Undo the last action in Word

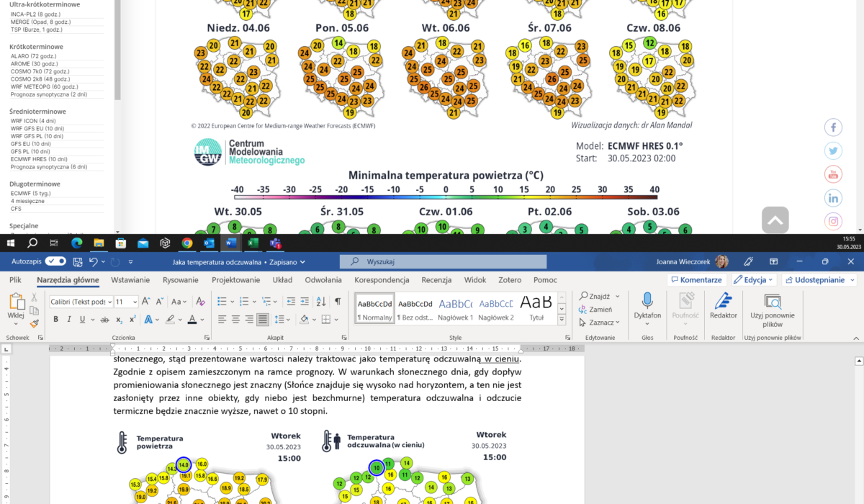coord(94,261)
